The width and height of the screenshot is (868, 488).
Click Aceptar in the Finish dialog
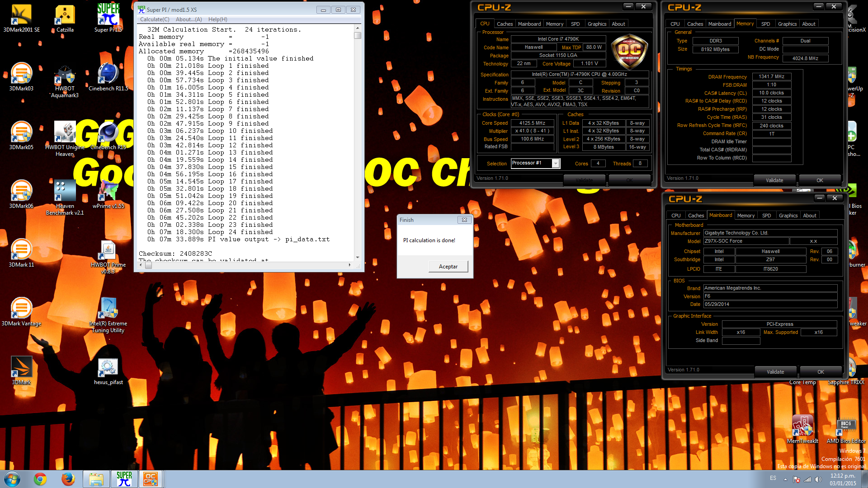[448, 267]
